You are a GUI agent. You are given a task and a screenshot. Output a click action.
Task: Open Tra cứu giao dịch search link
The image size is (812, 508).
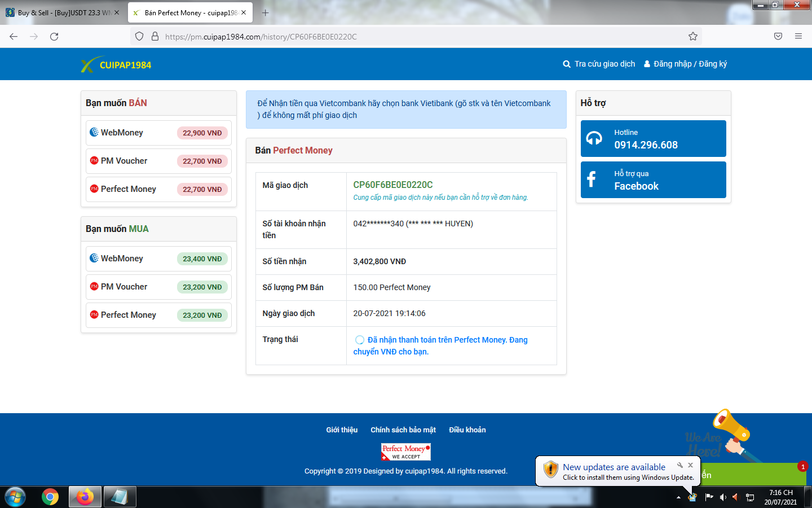click(599, 64)
